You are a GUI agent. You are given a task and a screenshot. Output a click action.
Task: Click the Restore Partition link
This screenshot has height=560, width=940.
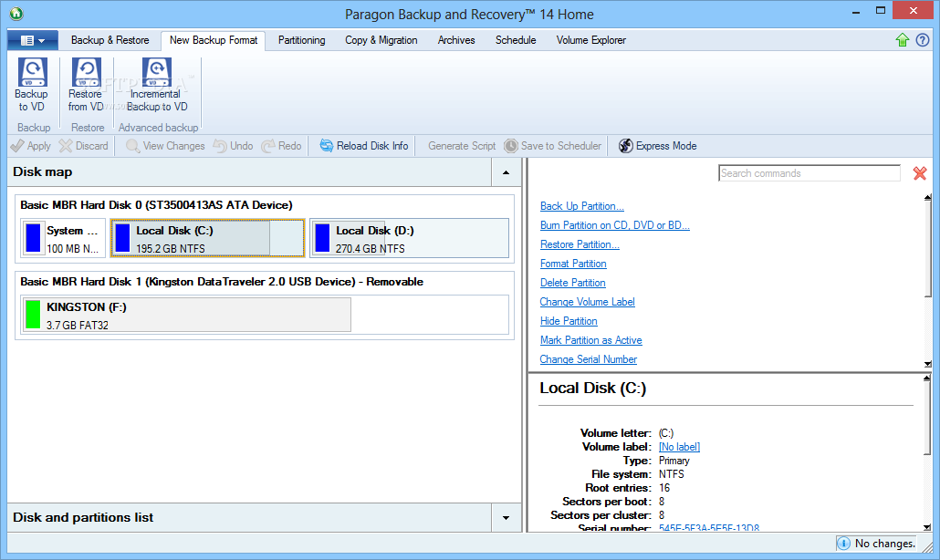(x=580, y=244)
